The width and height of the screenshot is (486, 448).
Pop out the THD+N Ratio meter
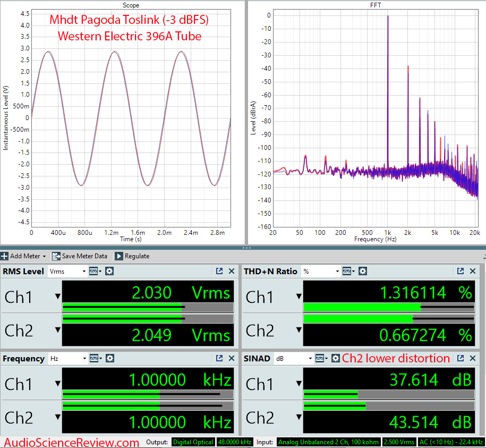tap(461, 271)
